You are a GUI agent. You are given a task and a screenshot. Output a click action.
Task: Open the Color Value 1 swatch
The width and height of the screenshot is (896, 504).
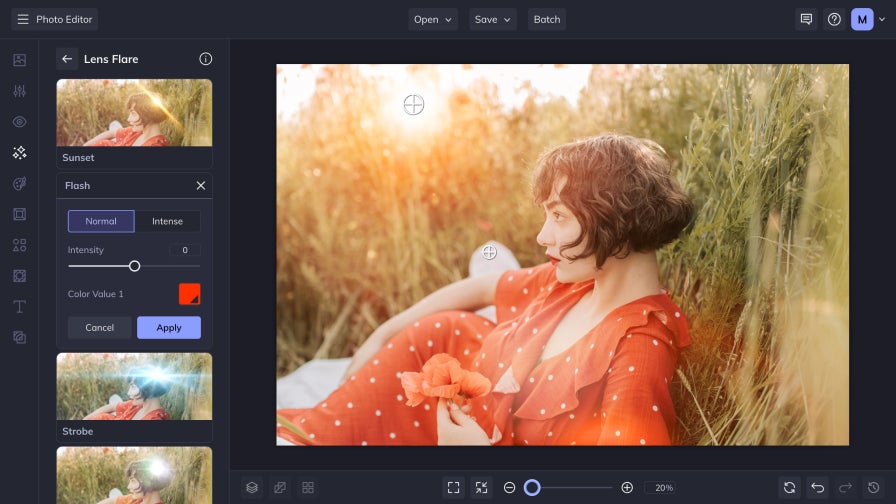tap(190, 294)
